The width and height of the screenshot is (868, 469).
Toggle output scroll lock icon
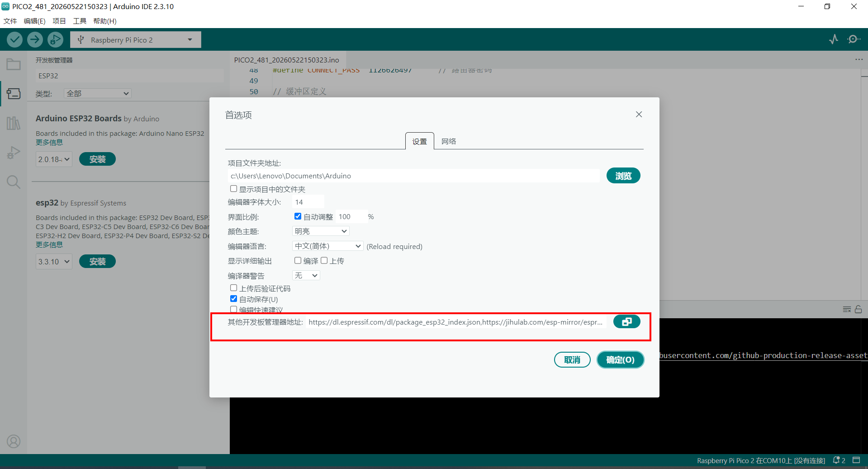(x=859, y=309)
